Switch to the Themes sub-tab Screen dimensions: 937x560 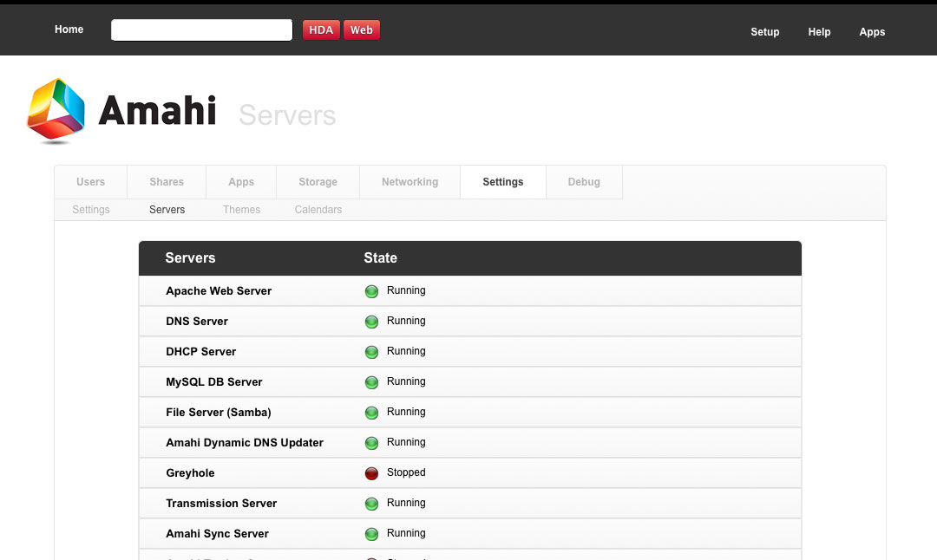coord(241,210)
